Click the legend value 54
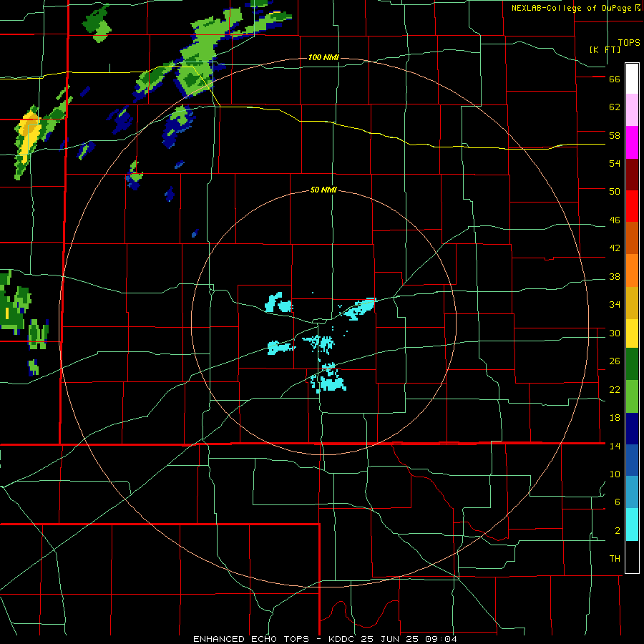Viewport: 644px width, 644px height. [615, 163]
